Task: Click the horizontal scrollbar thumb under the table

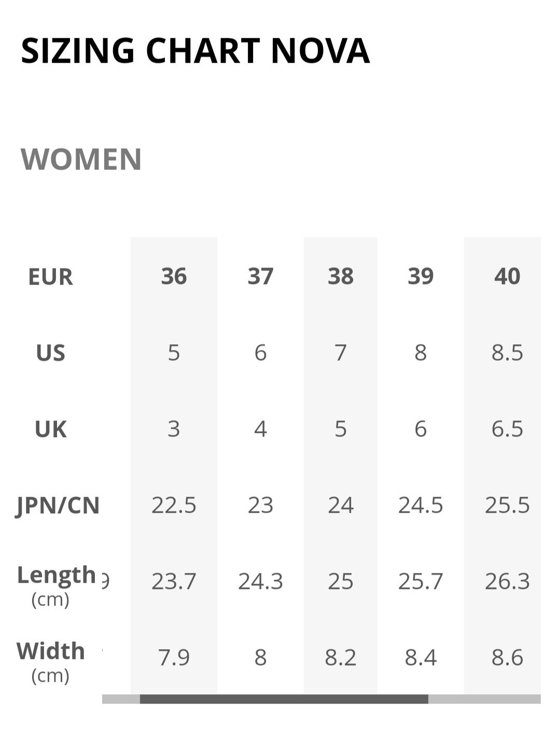Action: coord(284,699)
